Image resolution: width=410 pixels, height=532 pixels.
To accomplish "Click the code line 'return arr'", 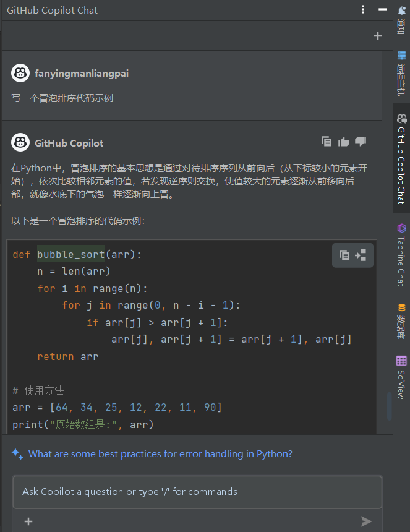I will click(x=68, y=356).
